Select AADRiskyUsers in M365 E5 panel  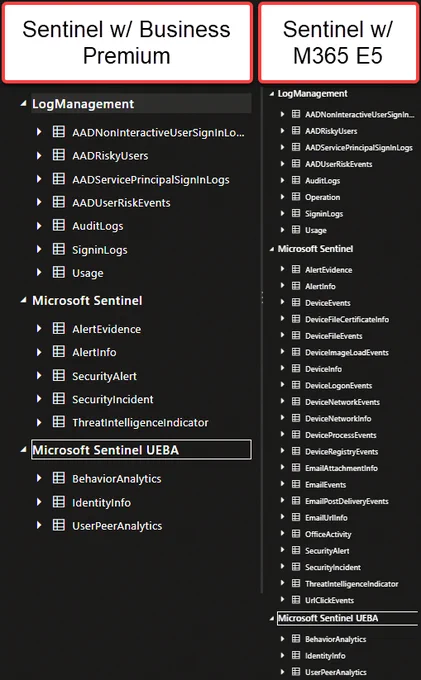click(x=331, y=131)
